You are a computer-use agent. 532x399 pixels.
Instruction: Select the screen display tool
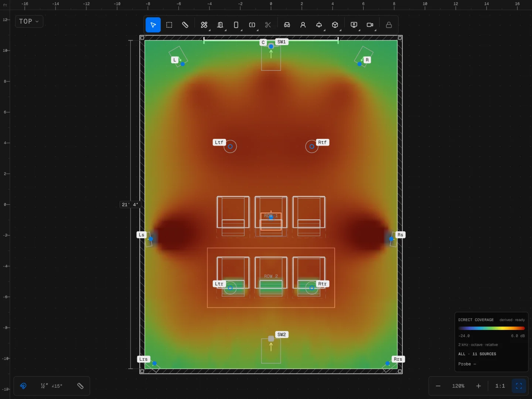click(x=354, y=25)
